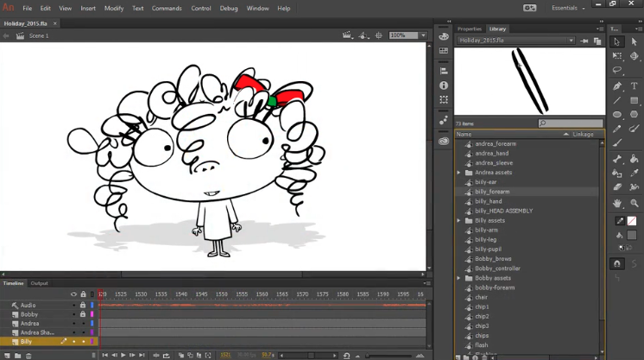Image resolution: width=644 pixels, height=360 pixels.
Task: Select the Paint Brush tool
Action: (x=634, y=129)
